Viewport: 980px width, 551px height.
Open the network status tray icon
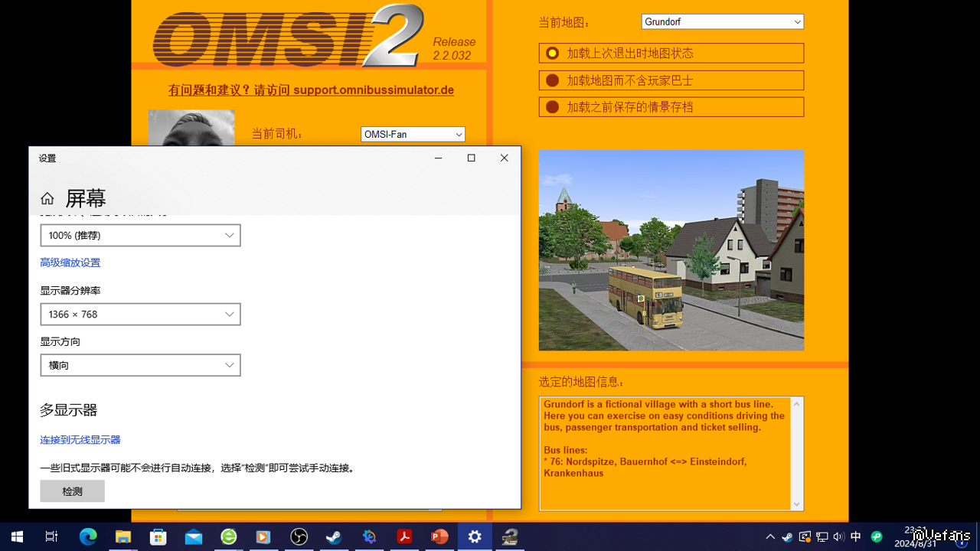pyautogui.click(x=822, y=536)
